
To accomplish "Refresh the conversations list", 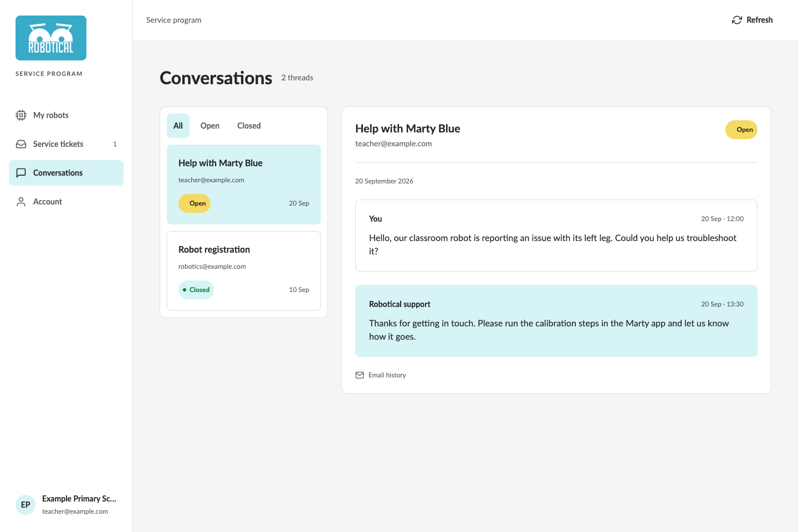I will tap(752, 20).
